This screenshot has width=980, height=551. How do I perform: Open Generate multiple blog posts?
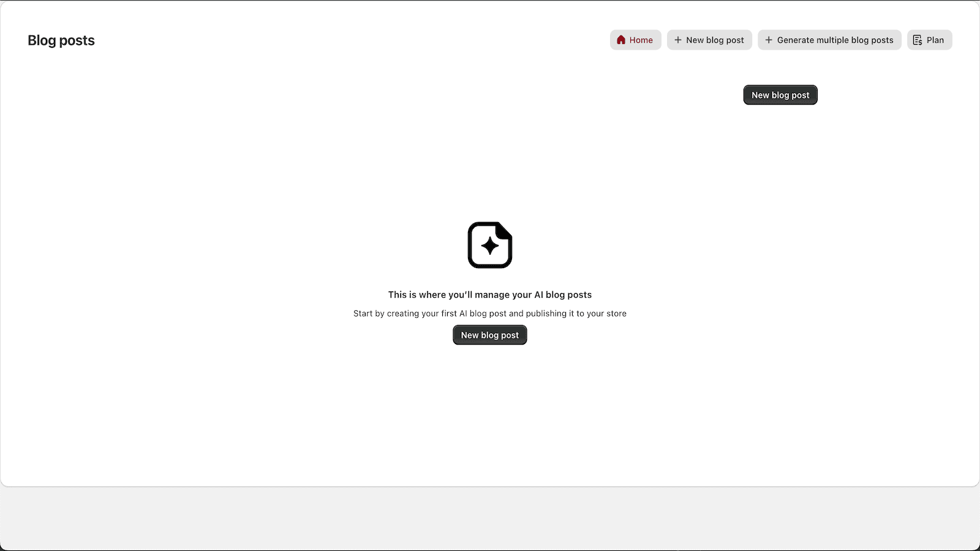pyautogui.click(x=829, y=40)
